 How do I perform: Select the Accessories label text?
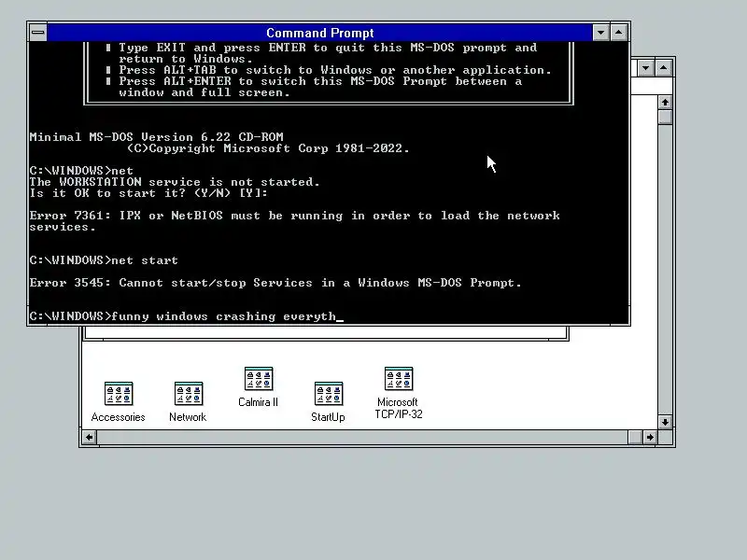pos(119,417)
